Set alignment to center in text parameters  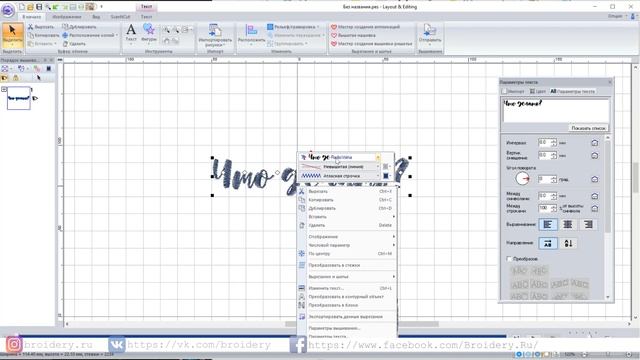point(568,224)
